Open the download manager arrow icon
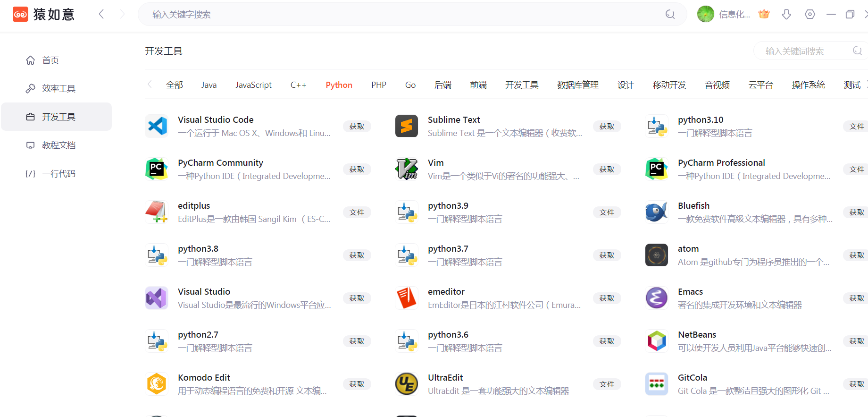Screen dimensions: 868x417 [786, 14]
